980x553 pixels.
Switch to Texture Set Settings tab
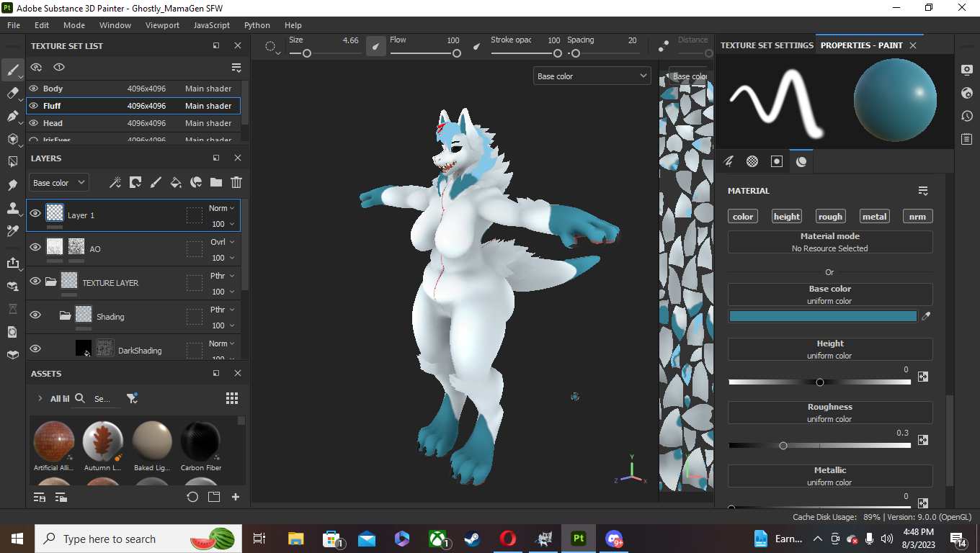click(x=767, y=45)
